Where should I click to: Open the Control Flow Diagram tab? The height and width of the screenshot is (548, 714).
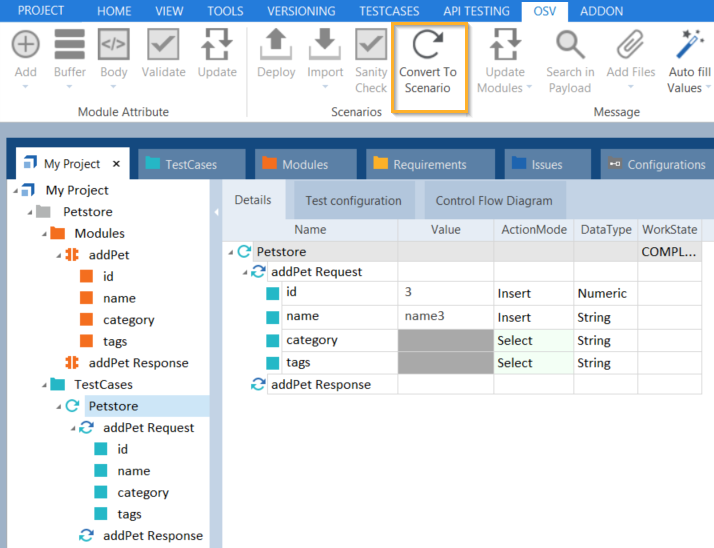(493, 201)
